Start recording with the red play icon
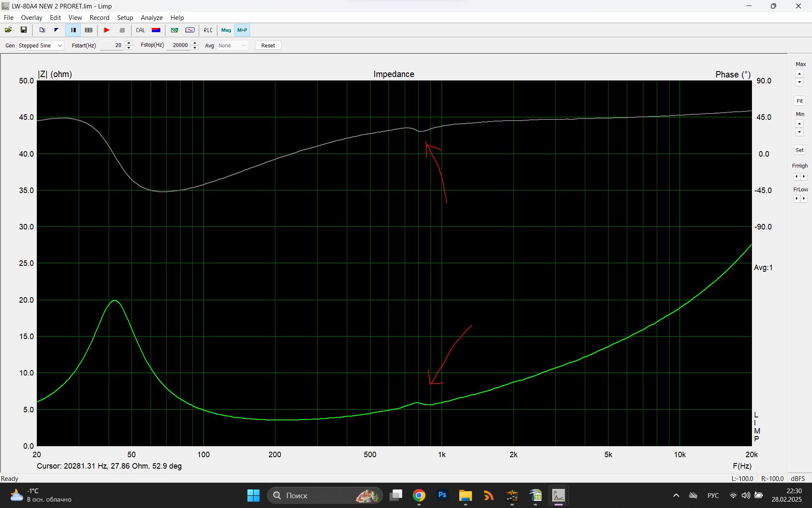The height and width of the screenshot is (508, 812). [x=107, y=30]
